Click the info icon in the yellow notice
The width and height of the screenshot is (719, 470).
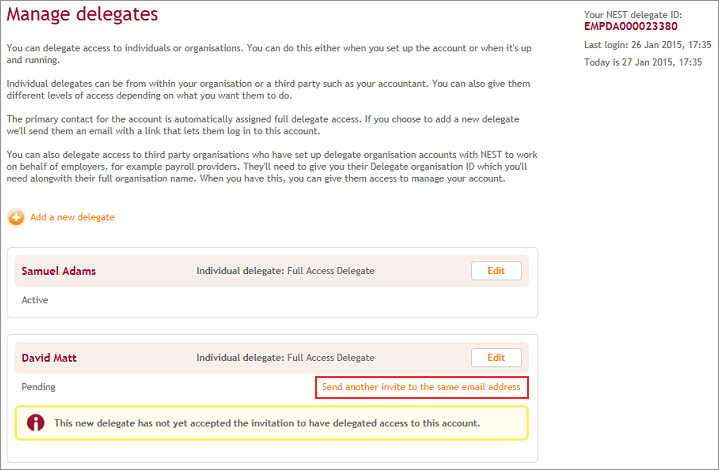click(36, 423)
